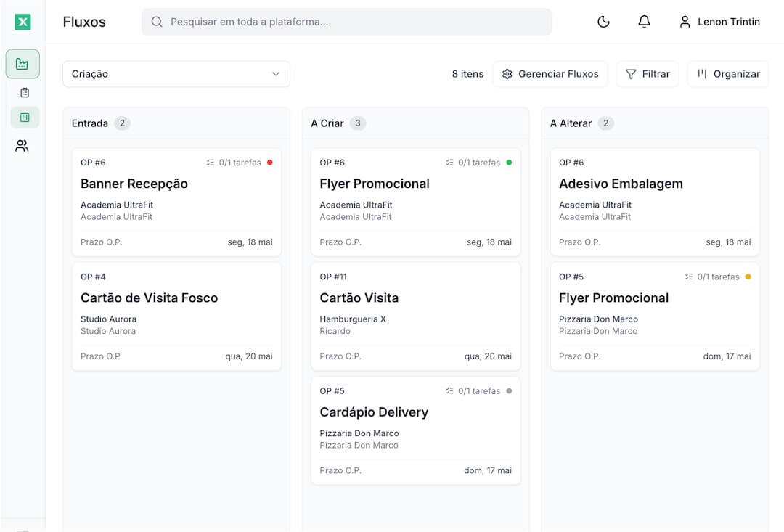Click Gerenciar Fluxos button
The image size is (784, 532).
(x=550, y=74)
